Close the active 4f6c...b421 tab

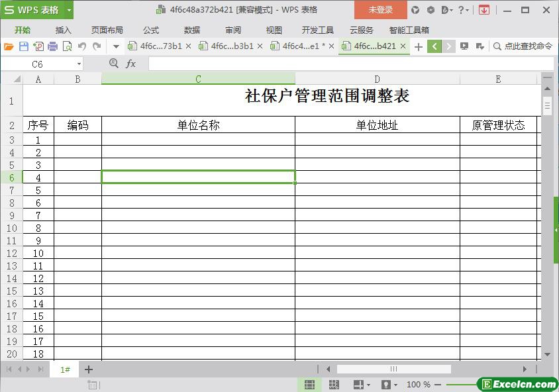click(x=403, y=46)
